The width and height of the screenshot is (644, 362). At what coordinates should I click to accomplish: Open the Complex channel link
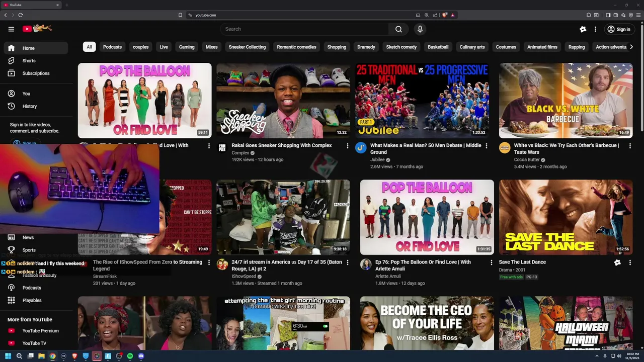pyautogui.click(x=240, y=153)
